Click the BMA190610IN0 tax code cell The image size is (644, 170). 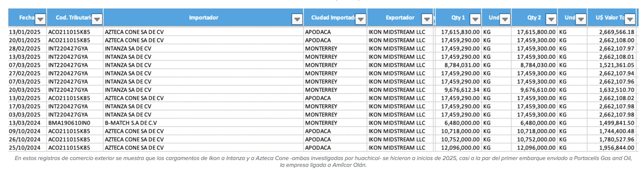pyautogui.click(x=75, y=123)
